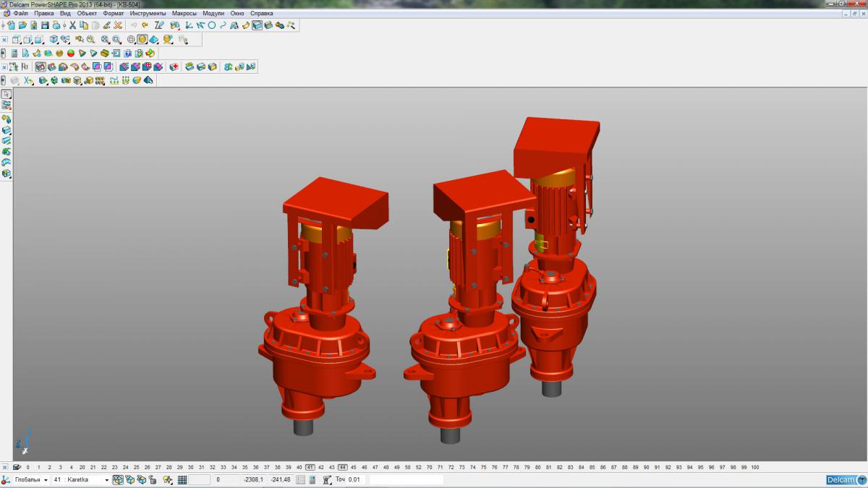Viewport: 868px width, 488px height.
Task: Select the Text annotation (A) tool
Action: pos(234,25)
